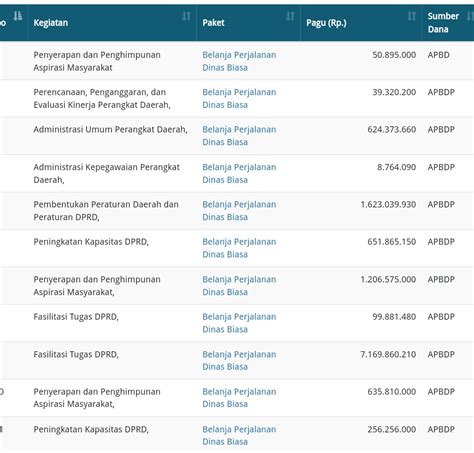Click the pagu value 635.810.000
This screenshot has width=474, height=453.
pos(392,392)
